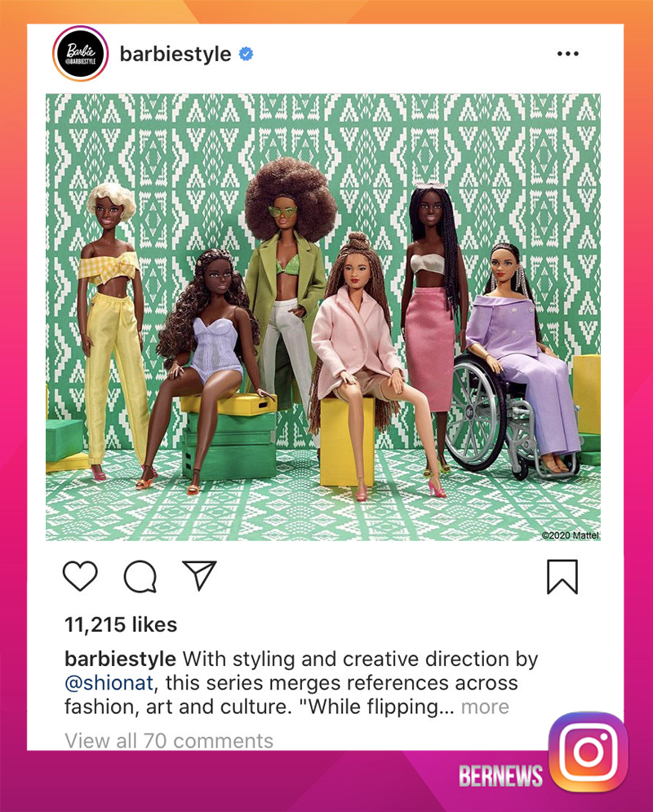Click the Bernews watermark logo
This screenshot has width=653, height=812.
tap(500, 775)
